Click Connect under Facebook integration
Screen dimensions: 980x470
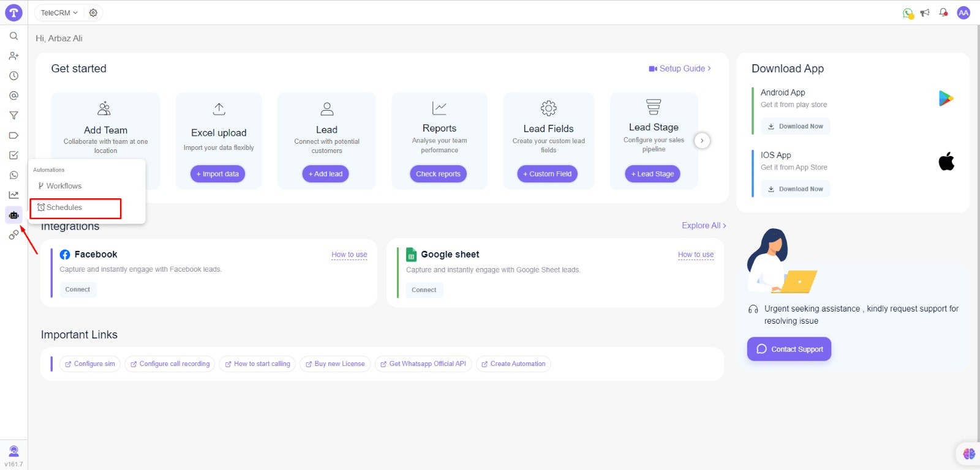pos(78,289)
